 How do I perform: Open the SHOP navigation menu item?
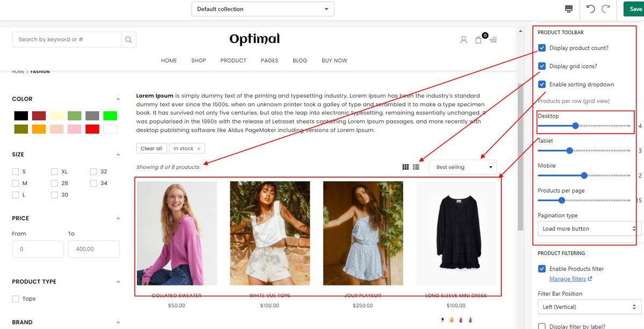point(199,61)
